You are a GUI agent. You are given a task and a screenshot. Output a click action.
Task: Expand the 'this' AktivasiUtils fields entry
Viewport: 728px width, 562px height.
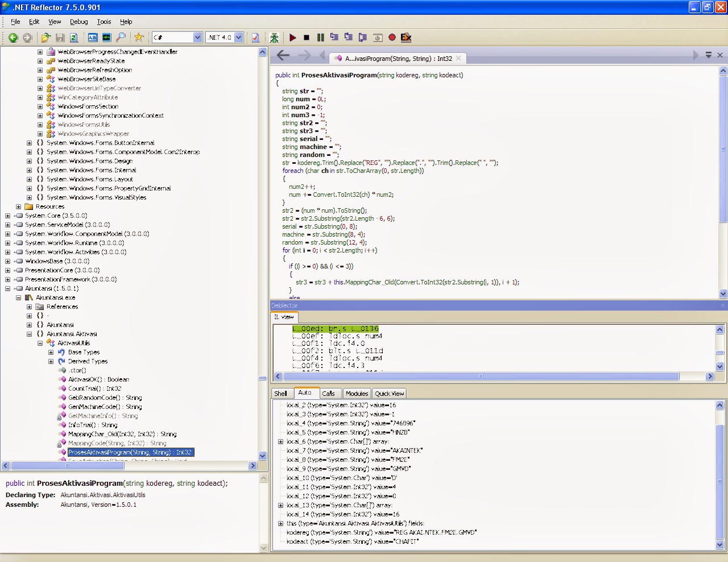pyautogui.click(x=280, y=523)
